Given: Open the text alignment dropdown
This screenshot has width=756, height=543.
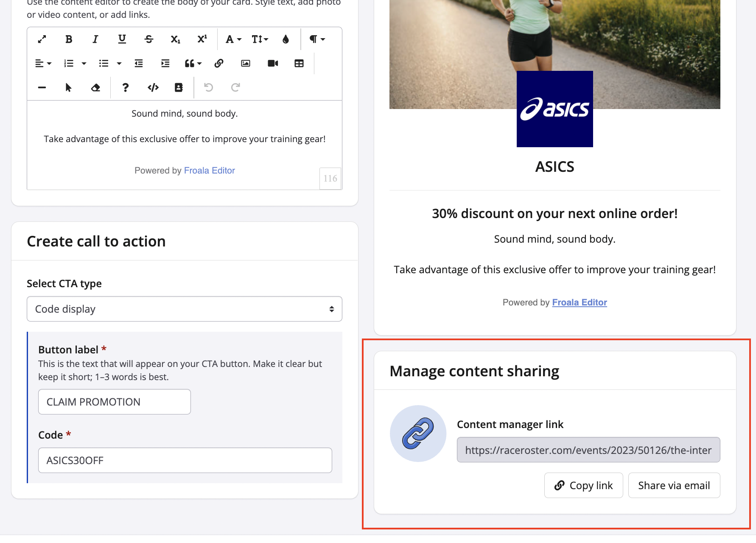Looking at the screenshot, I should [43, 64].
